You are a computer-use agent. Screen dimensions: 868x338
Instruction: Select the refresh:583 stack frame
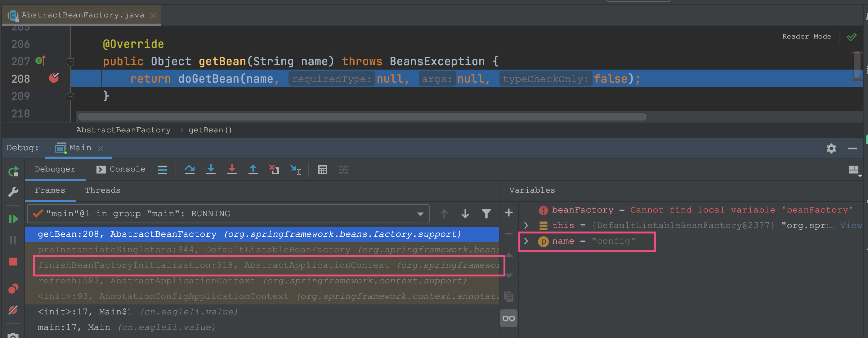(x=262, y=281)
